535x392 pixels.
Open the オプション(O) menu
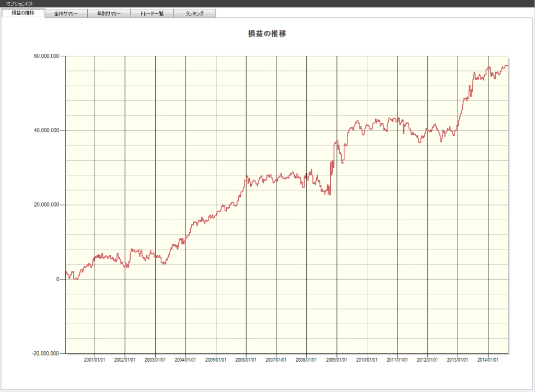click(x=19, y=4)
